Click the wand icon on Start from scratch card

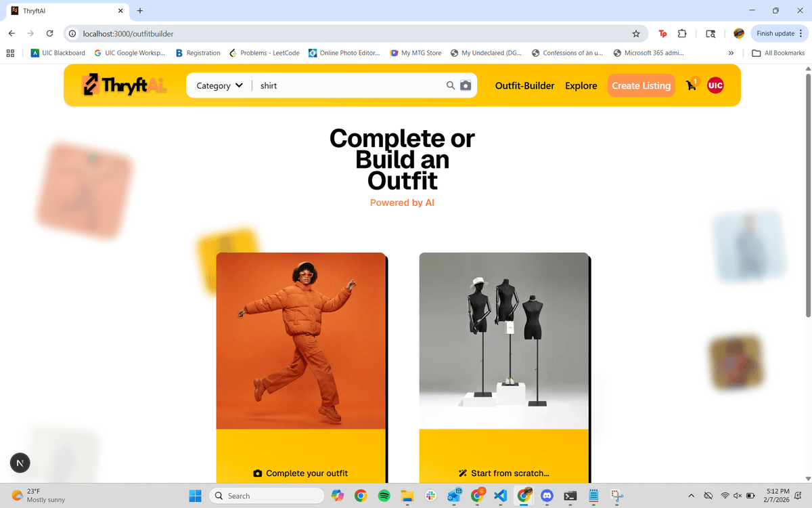point(464,473)
